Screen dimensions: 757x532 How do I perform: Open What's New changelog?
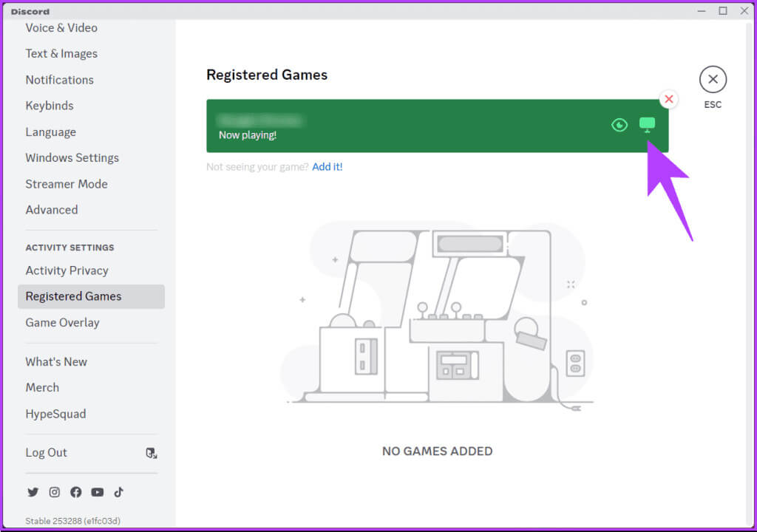pyautogui.click(x=56, y=361)
